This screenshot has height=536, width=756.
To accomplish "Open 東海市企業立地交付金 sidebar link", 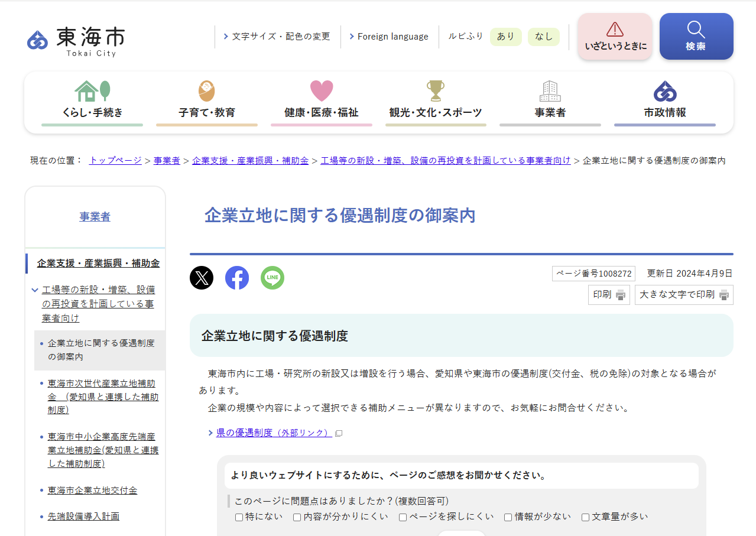I will click(92, 490).
